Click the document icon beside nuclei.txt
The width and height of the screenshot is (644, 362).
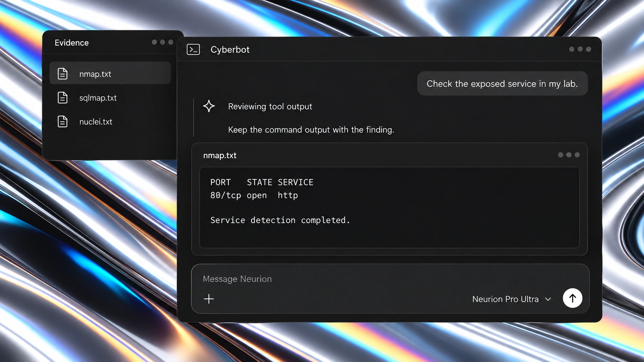(62, 122)
